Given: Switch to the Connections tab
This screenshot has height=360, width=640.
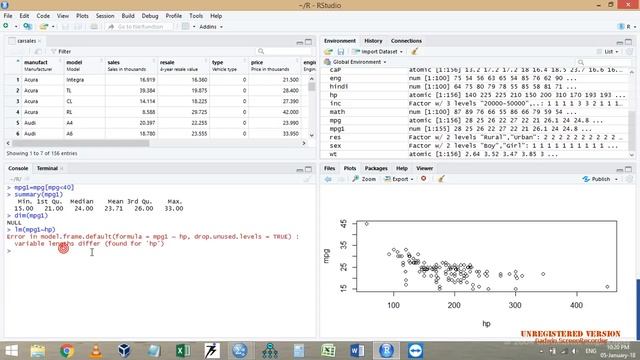Looking at the screenshot, I should (x=406, y=41).
